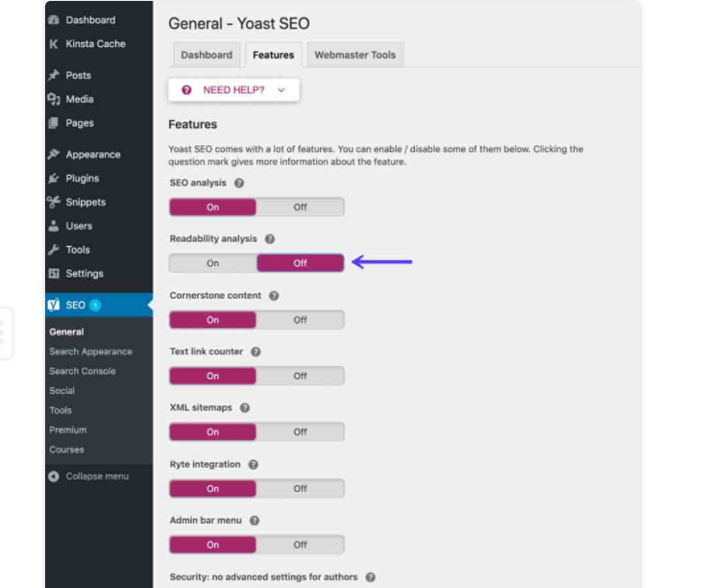This screenshot has width=707, height=588.
Task: Expand the NEED HELP chevron
Action: tap(280, 90)
